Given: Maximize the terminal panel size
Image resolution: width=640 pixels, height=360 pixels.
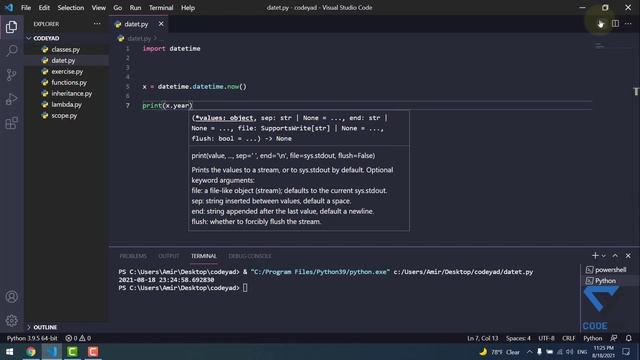Looking at the screenshot, I should pyautogui.click(x=615, y=256).
